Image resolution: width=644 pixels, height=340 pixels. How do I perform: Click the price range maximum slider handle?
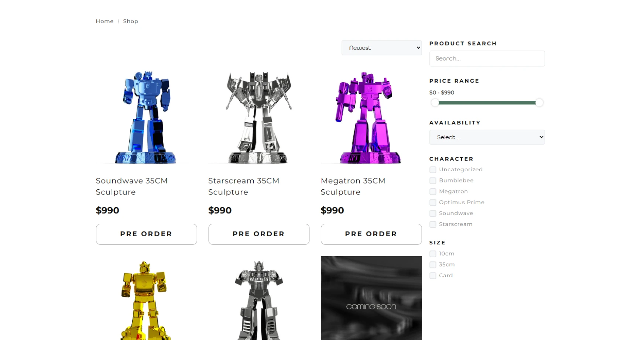click(x=539, y=103)
